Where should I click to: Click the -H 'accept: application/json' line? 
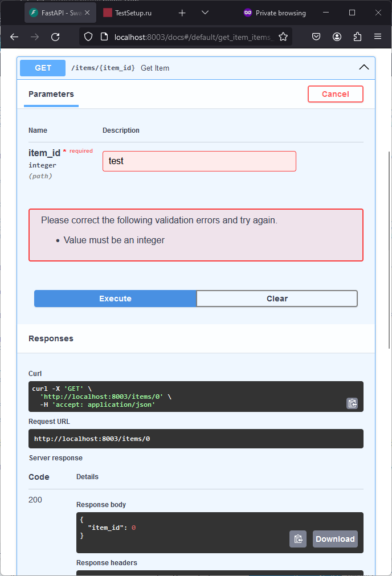(97, 405)
